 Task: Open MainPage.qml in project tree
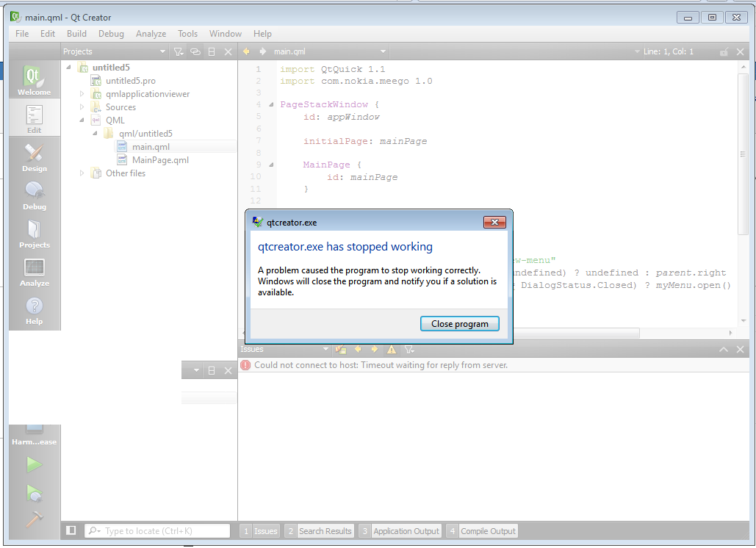(160, 160)
